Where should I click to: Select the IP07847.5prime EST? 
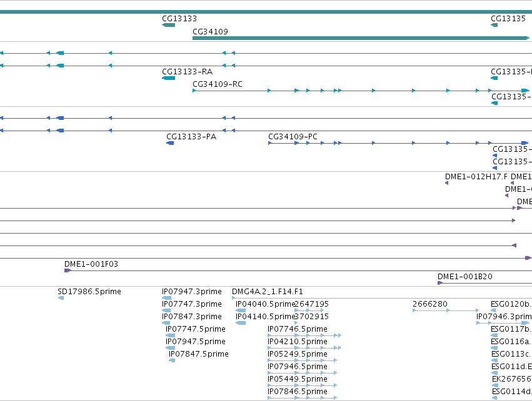(x=172, y=360)
